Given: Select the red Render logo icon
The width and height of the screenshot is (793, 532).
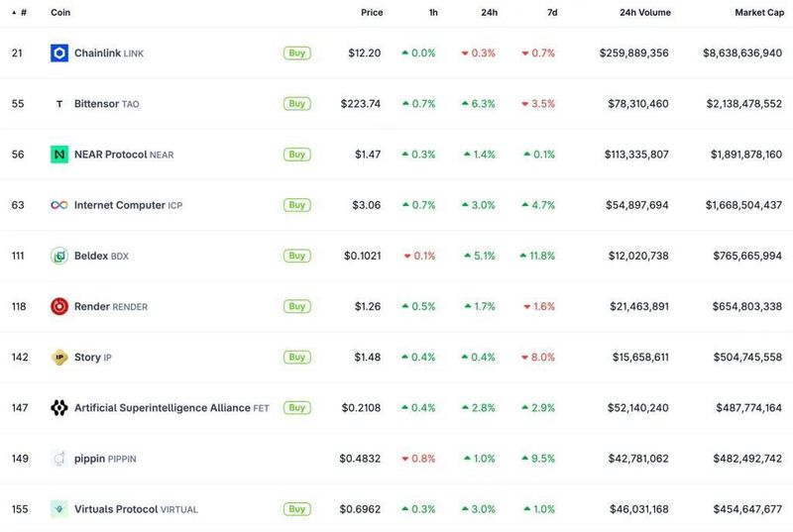Looking at the screenshot, I should pos(58,306).
